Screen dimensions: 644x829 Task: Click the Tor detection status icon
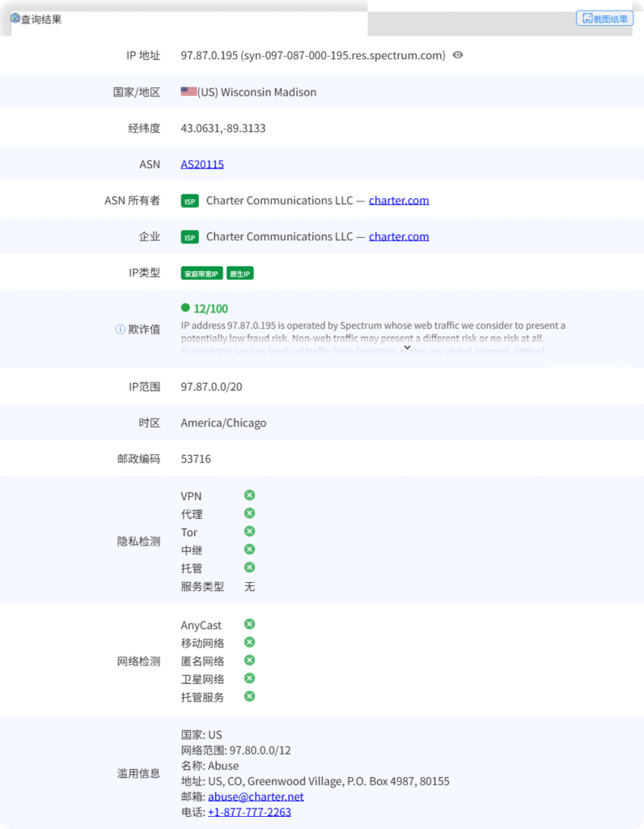(x=250, y=531)
